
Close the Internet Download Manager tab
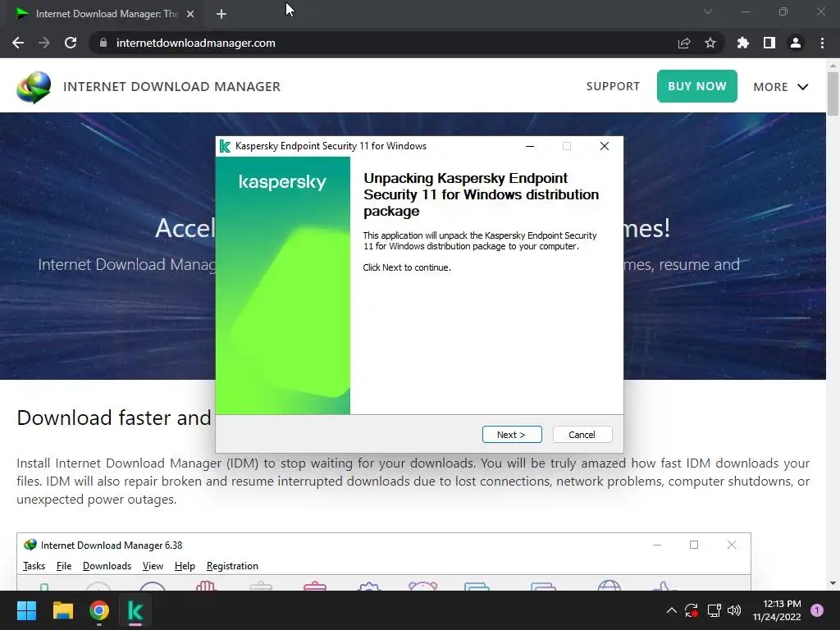190,14
